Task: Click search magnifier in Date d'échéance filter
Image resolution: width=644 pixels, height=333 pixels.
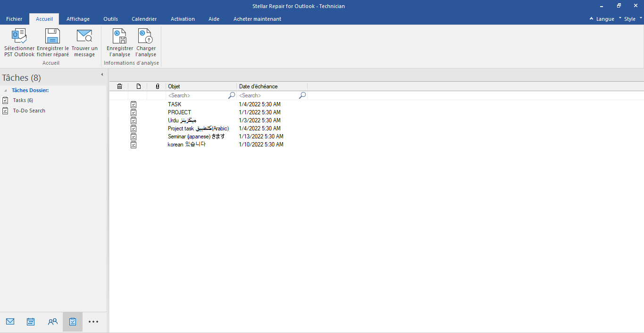Action: [302, 95]
